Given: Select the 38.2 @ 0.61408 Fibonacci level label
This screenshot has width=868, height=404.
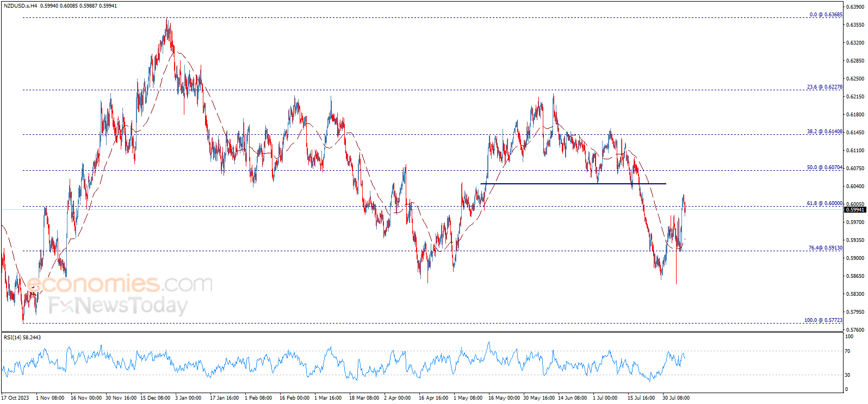Looking at the screenshot, I should [x=824, y=132].
